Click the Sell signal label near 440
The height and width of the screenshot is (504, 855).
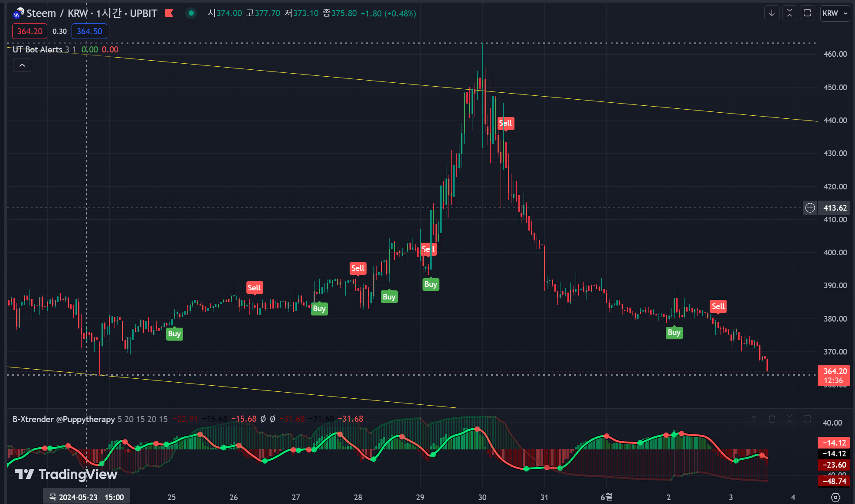(x=505, y=123)
